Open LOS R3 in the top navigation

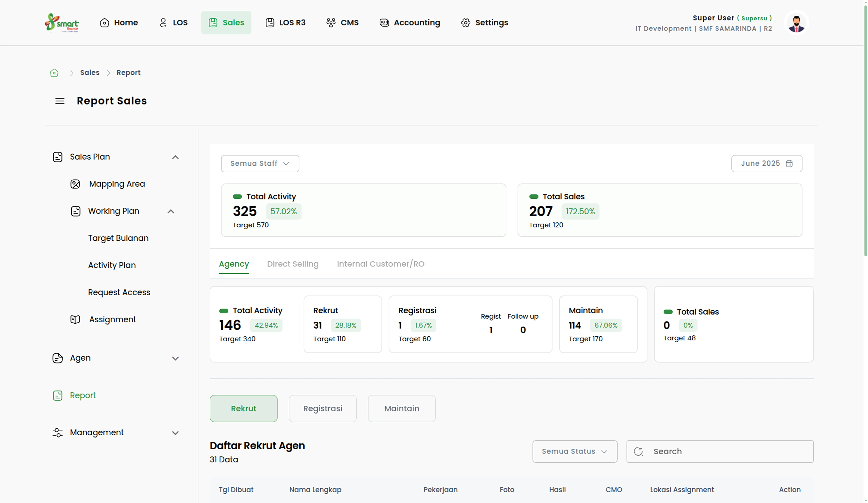pyautogui.click(x=285, y=23)
